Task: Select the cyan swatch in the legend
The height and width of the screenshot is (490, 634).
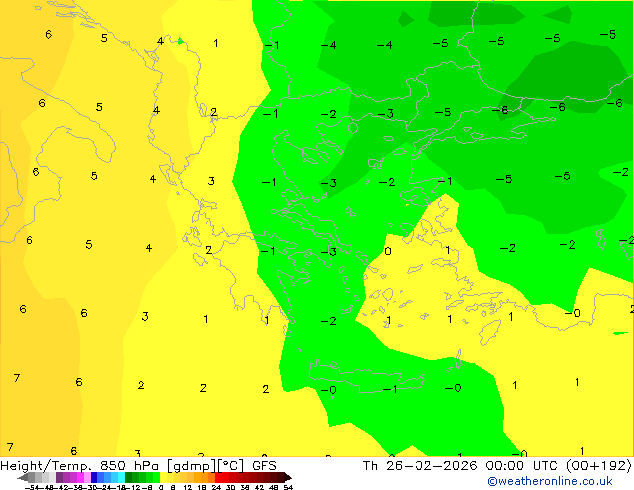Action: click(x=121, y=477)
